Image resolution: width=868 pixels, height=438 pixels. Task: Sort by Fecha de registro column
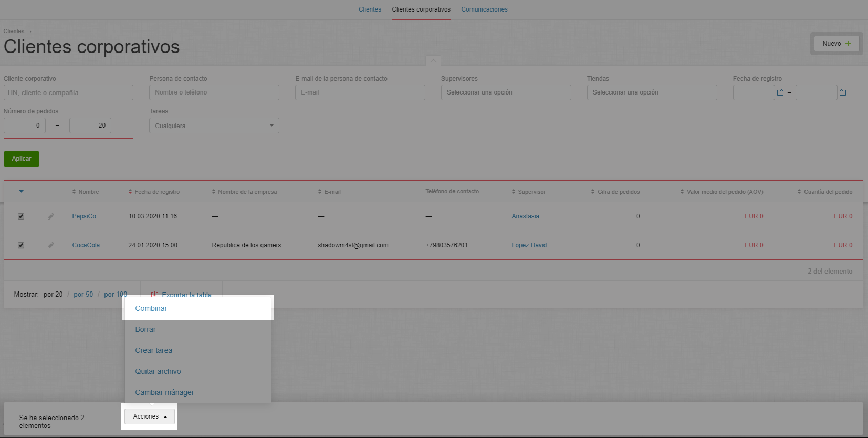coord(154,192)
